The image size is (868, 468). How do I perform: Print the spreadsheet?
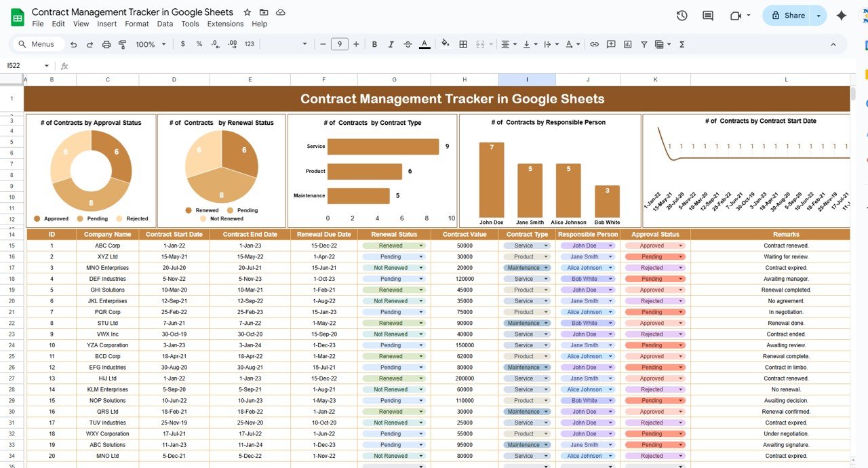tap(106, 44)
